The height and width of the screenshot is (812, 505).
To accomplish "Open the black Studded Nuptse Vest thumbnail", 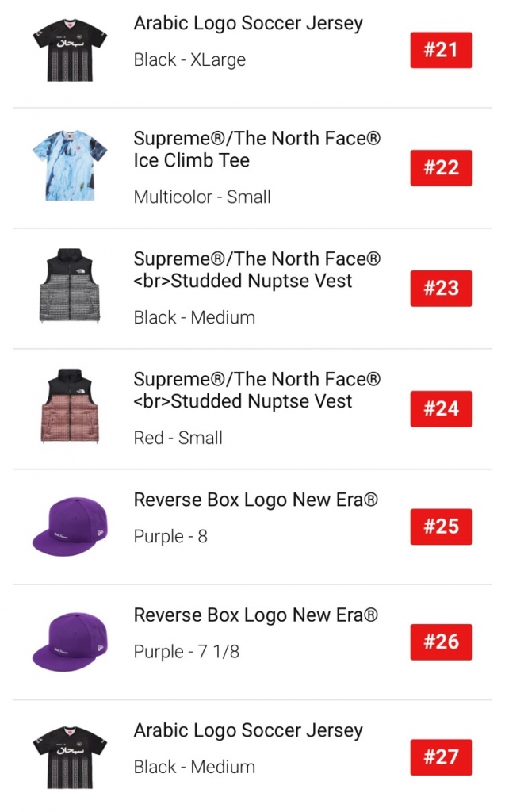I will [x=70, y=288].
